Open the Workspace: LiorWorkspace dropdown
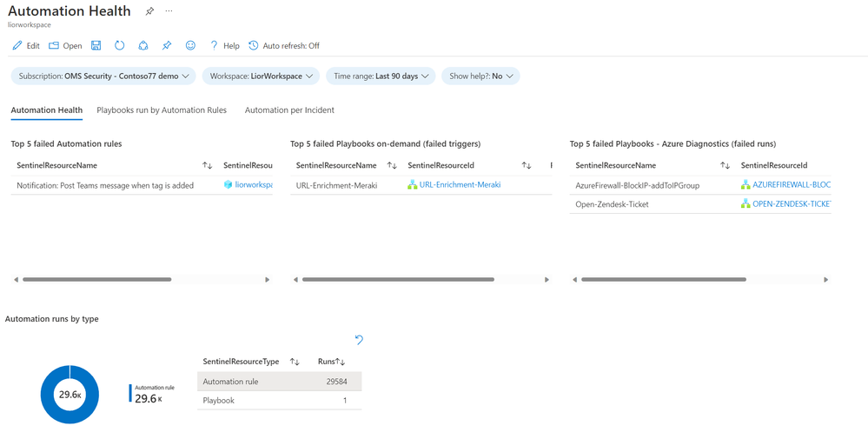This screenshot has height=439, width=868. pos(261,76)
